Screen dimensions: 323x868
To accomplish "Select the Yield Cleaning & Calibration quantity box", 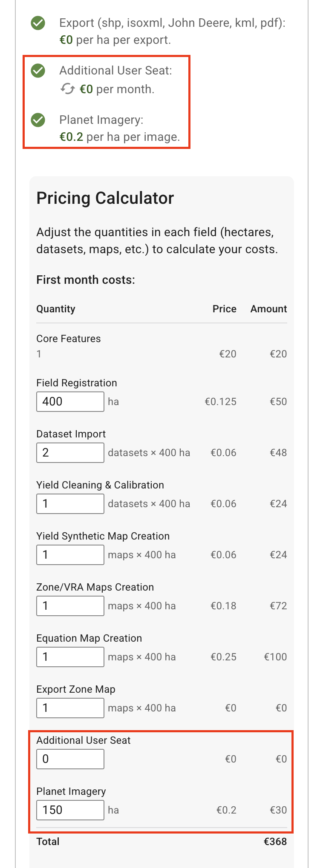I will 70,504.
